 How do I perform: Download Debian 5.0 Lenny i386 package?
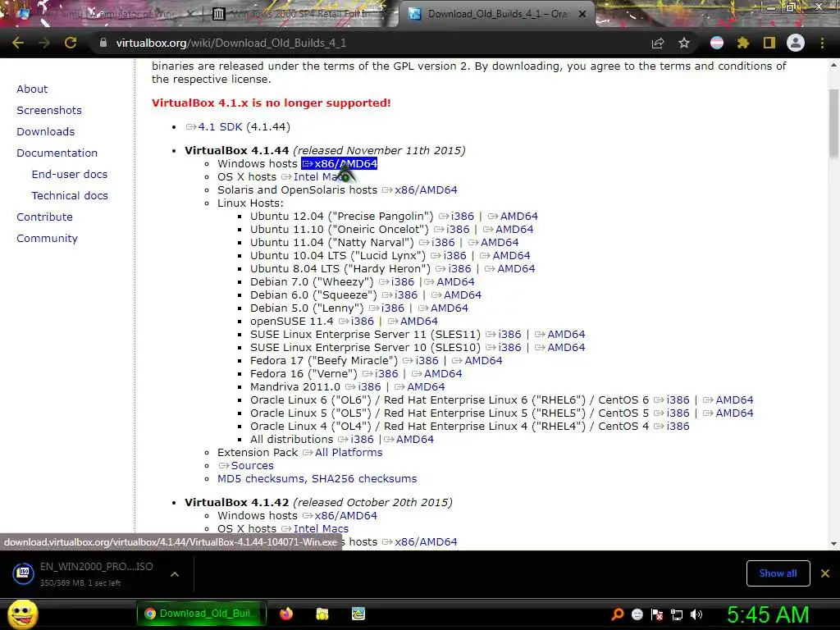pyautogui.click(x=387, y=308)
